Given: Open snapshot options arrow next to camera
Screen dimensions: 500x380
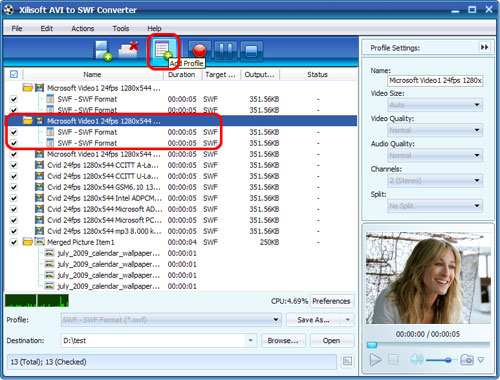Looking at the screenshot, I should 481,360.
